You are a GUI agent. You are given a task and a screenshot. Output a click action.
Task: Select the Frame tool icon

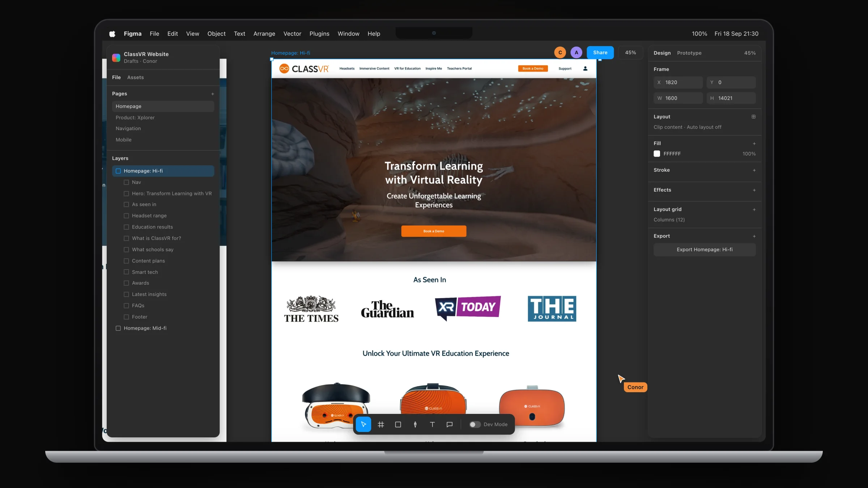(x=381, y=424)
